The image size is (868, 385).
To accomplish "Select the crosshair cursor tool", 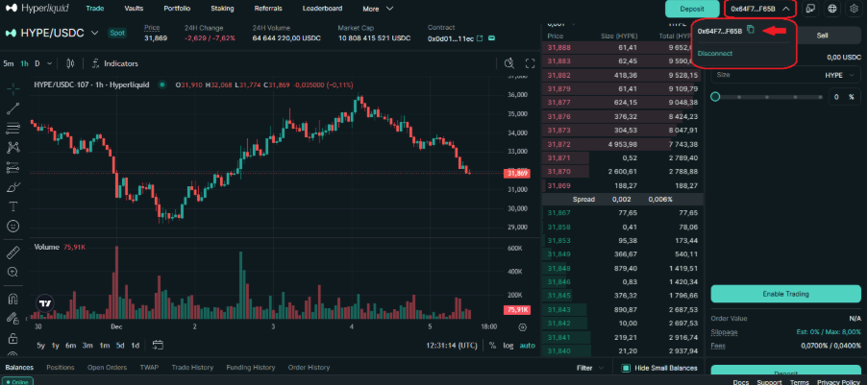I will click(x=12, y=88).
